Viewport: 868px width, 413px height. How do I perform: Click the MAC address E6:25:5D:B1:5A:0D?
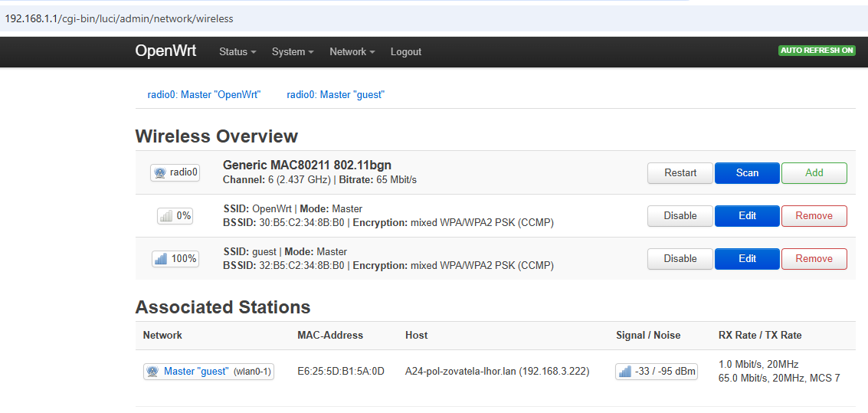341,372
